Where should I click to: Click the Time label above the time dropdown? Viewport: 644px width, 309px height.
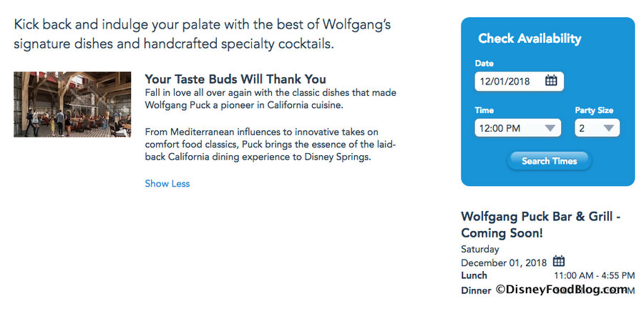[485, 111]
